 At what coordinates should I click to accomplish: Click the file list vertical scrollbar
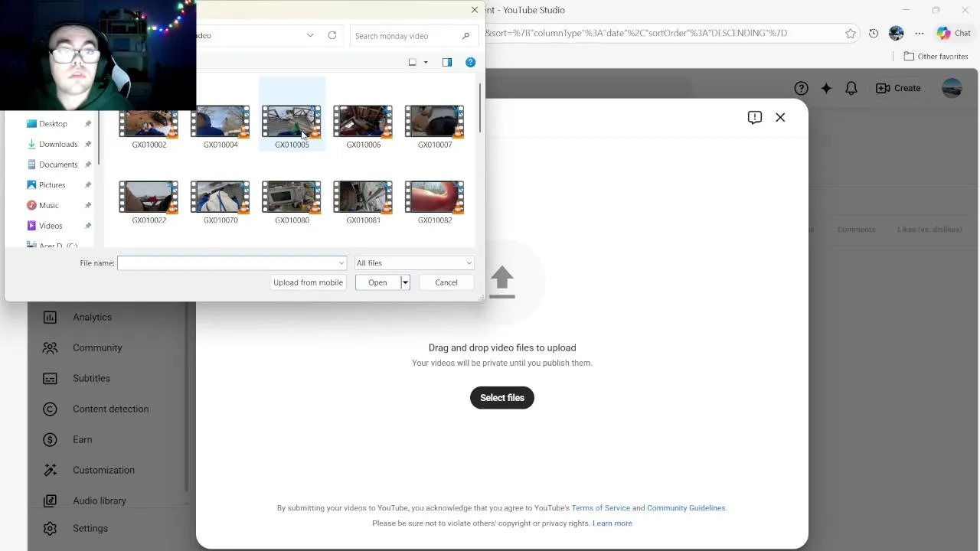480,107
